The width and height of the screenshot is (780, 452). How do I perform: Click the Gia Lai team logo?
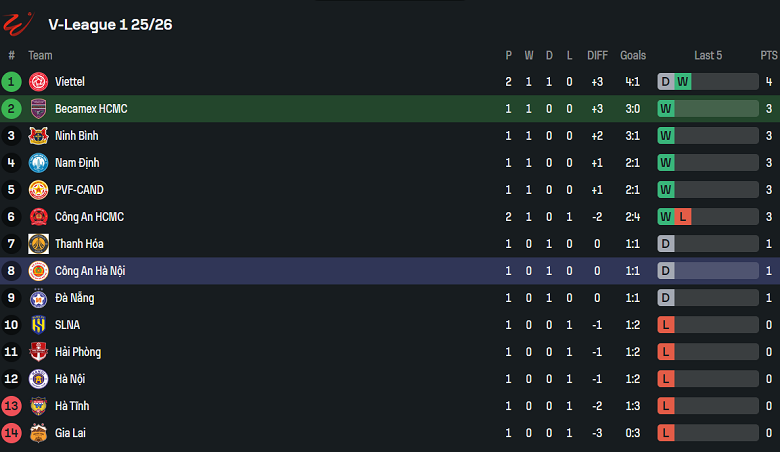point(39,433)
